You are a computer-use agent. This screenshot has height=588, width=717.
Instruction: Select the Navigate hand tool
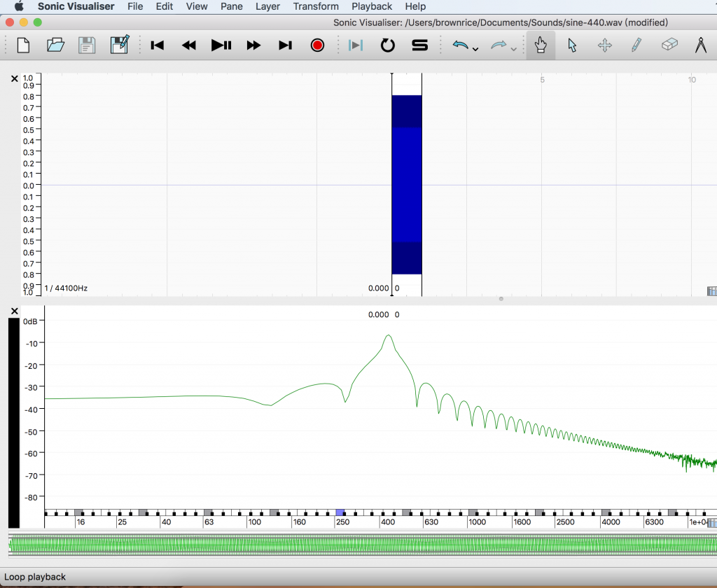click(x=541, y=45)
